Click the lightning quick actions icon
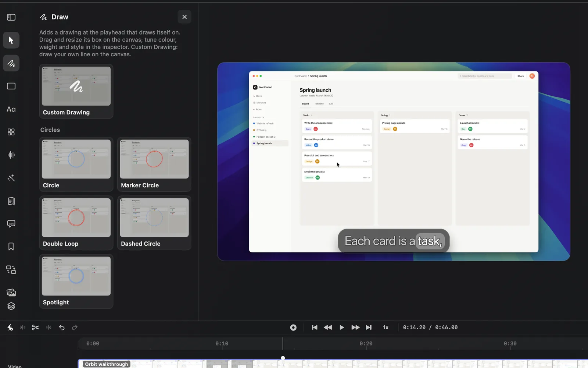Screen dimensions: 588x368 pos(10,328)
